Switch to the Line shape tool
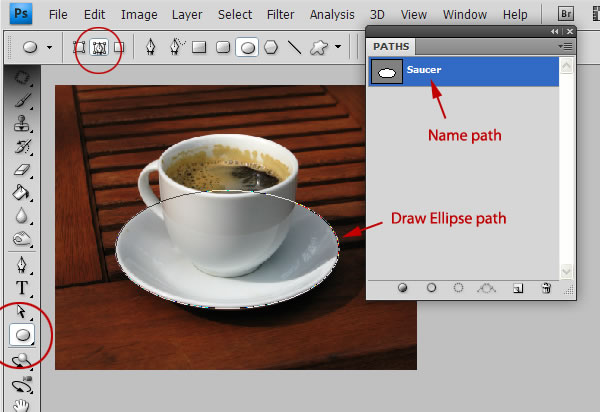 click(295, 47)
